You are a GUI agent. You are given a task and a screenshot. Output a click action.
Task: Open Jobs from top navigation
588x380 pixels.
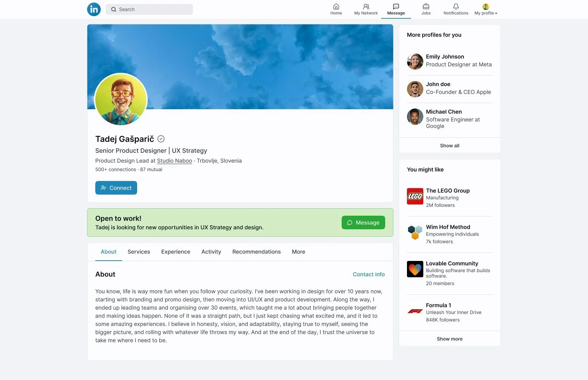pos(426,10)
